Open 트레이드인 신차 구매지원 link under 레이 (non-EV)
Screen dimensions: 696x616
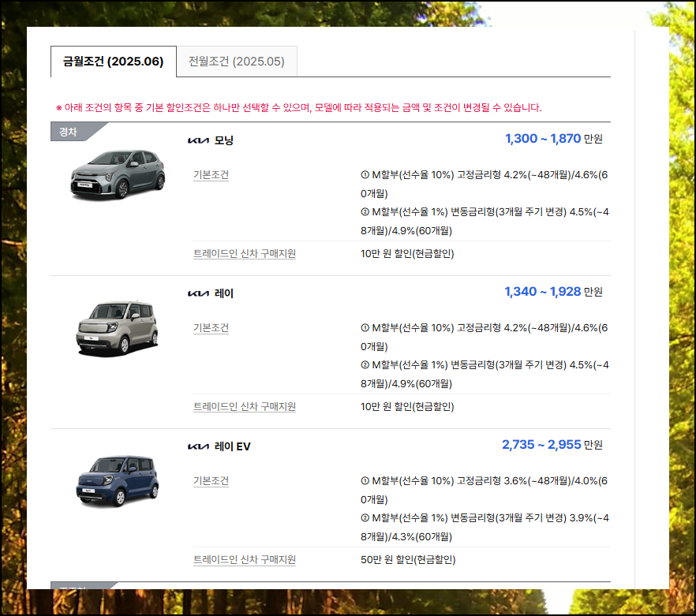click(245, 407)
